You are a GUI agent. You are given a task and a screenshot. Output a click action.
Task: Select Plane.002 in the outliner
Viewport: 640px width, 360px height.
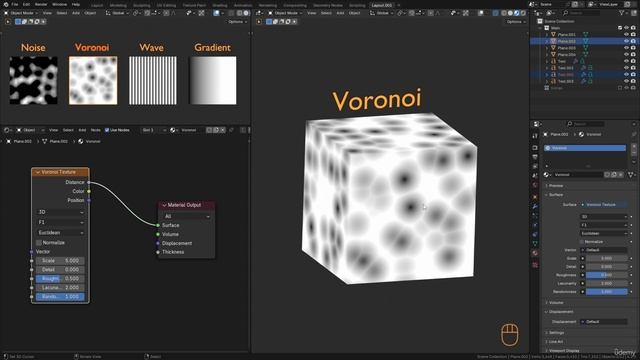pyautogui.click(x=567, y=41)
